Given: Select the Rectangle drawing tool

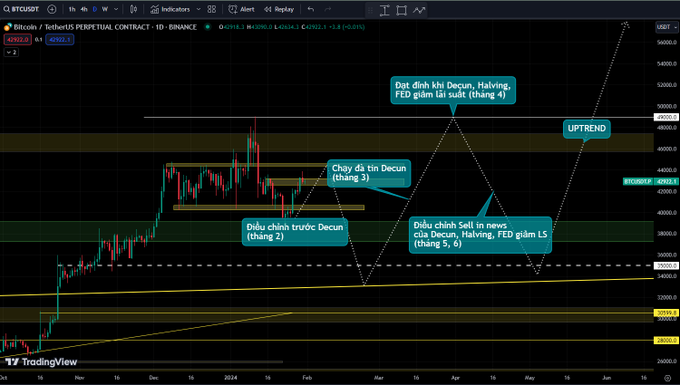Looking at the screenshot, I should 402,10.
